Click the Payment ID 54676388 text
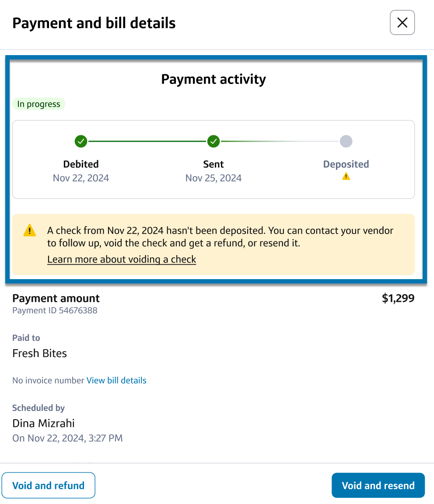Viewport: 434px width, 504px height. click(x=55, y=311)
